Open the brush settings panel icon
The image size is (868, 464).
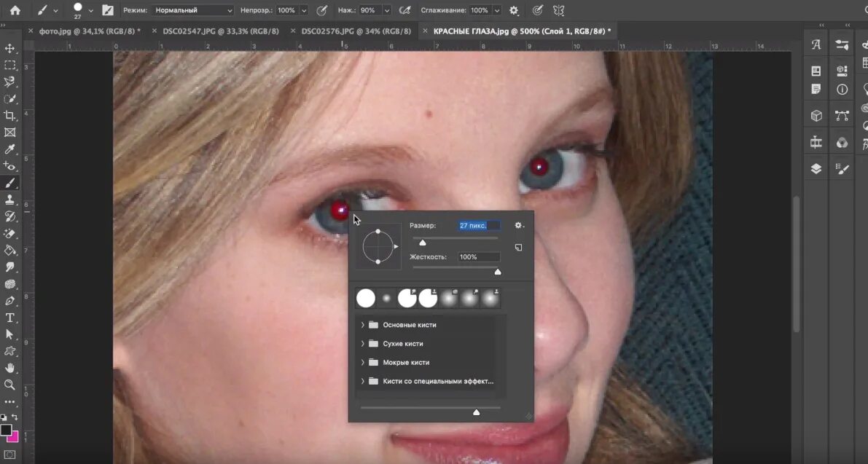click(x=108, y=10)
